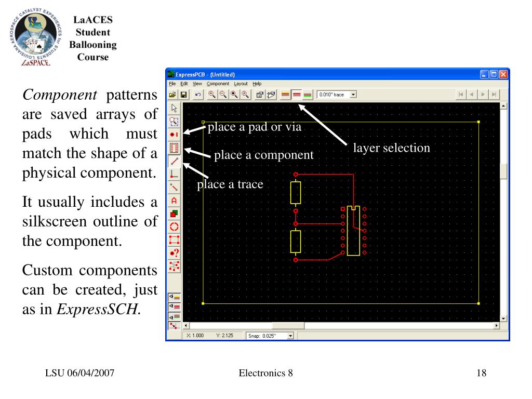The width and height of the screenshot is (532, 399).
Task: Go to previous item navigation button
Action: click(472, 95)
